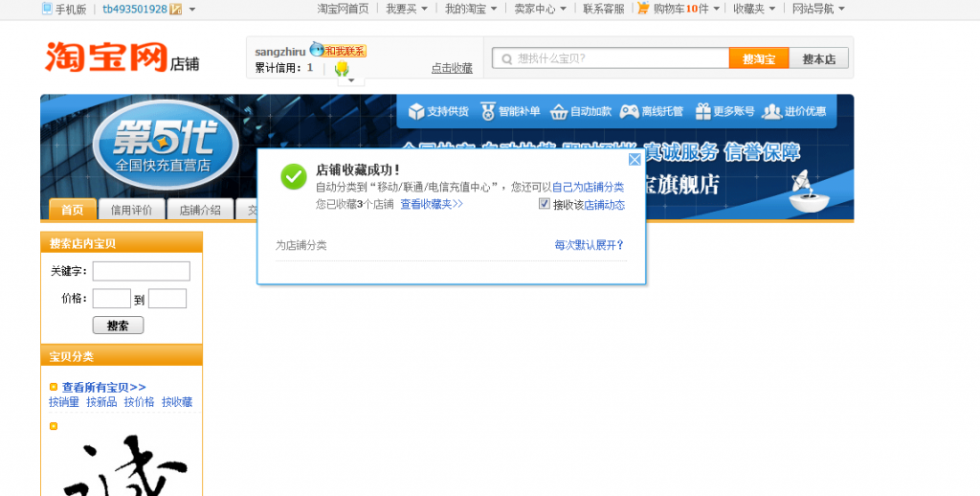Open the 卖家中心 dropdown menu
Image resolution: width=980 pixels, height=496 pixels.
coord(541,9)
